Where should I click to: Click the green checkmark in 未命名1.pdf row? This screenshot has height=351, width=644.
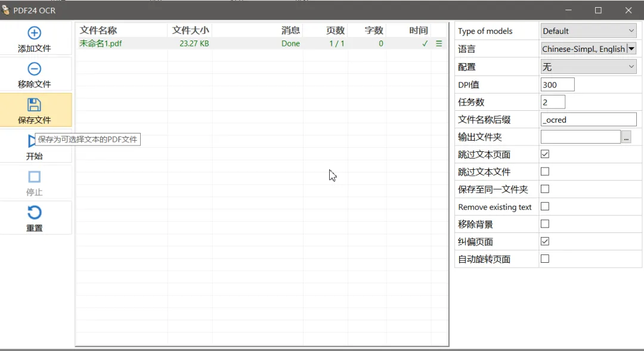[x=425, y=44]
